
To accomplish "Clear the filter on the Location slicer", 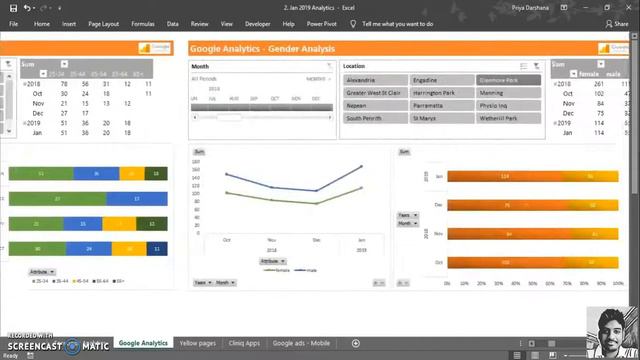I will tap(537, 66).
